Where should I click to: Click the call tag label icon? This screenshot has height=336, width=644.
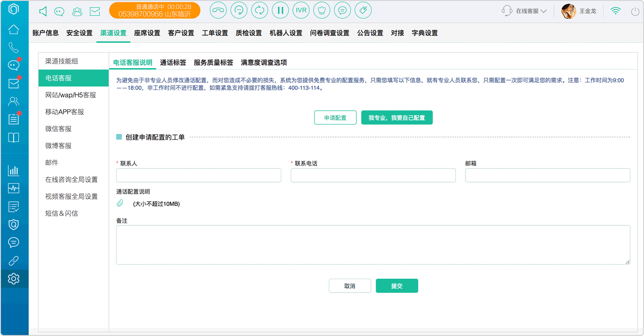363,10
